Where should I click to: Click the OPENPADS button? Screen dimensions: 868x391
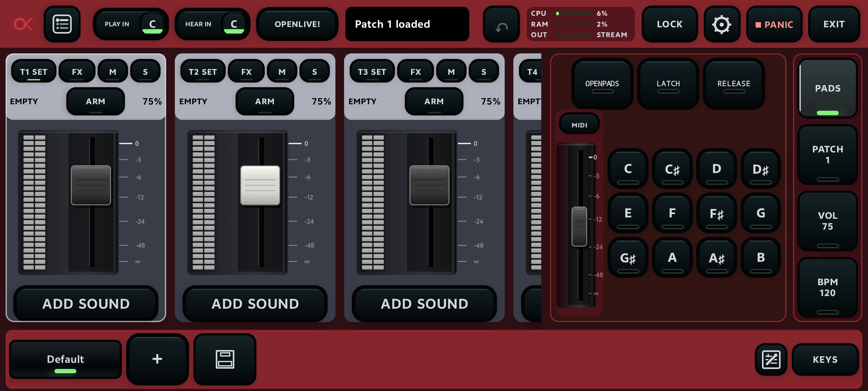point(602,83)
